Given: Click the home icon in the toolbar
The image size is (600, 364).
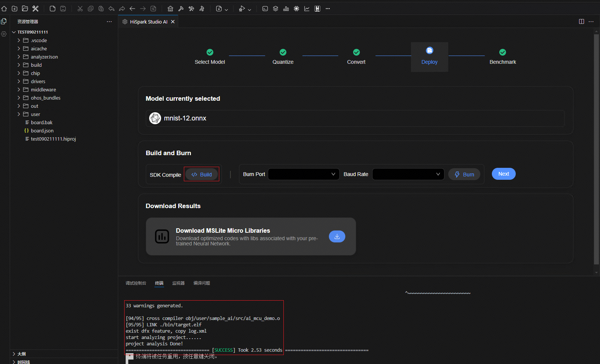Looking at the screenshot, I should (x=4, y=9).
